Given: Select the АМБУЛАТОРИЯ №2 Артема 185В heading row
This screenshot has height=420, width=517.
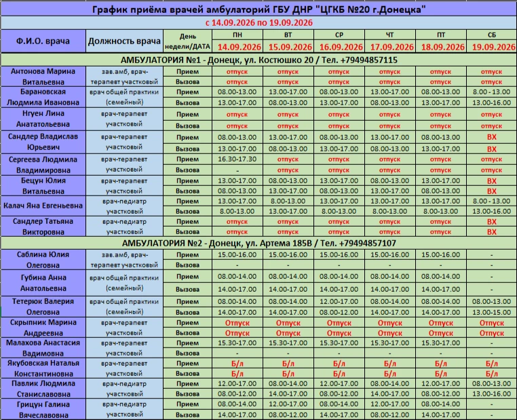Looking at the screenshot, I should [x=258, y=244].
